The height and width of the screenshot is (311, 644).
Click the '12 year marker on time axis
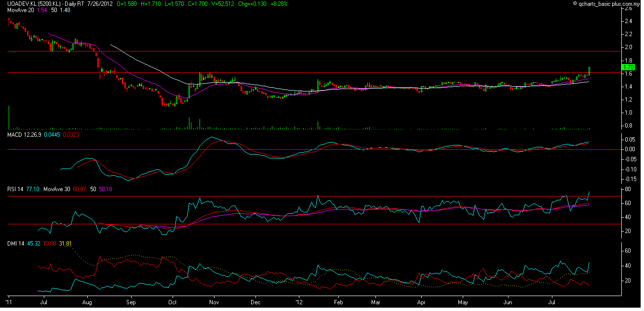pos(299,302)
